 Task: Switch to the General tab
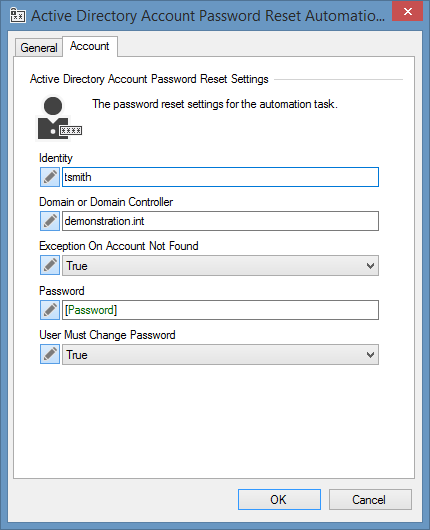point(39,48)
